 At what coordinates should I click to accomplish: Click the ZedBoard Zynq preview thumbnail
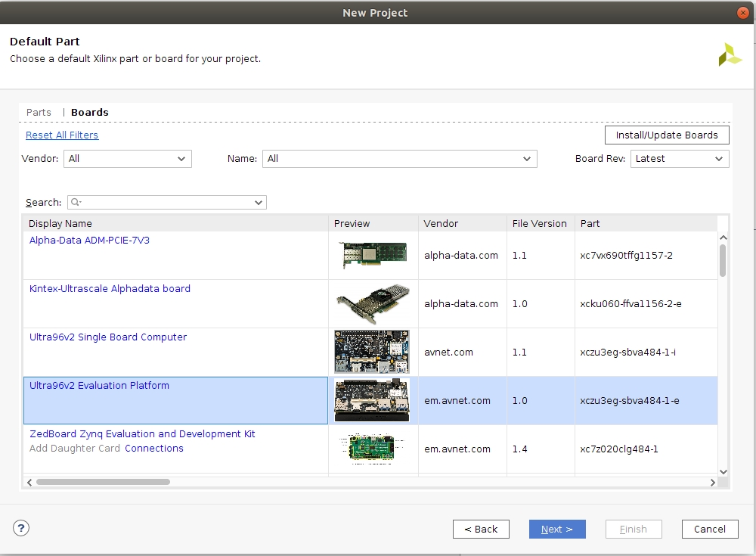(x=372, y=449)
